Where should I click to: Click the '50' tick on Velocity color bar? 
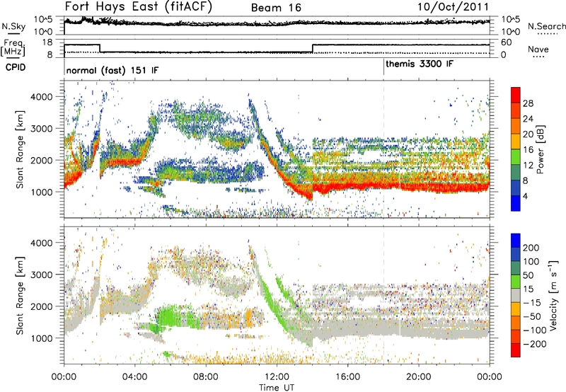pyautogui.click(x=528, y=275)
